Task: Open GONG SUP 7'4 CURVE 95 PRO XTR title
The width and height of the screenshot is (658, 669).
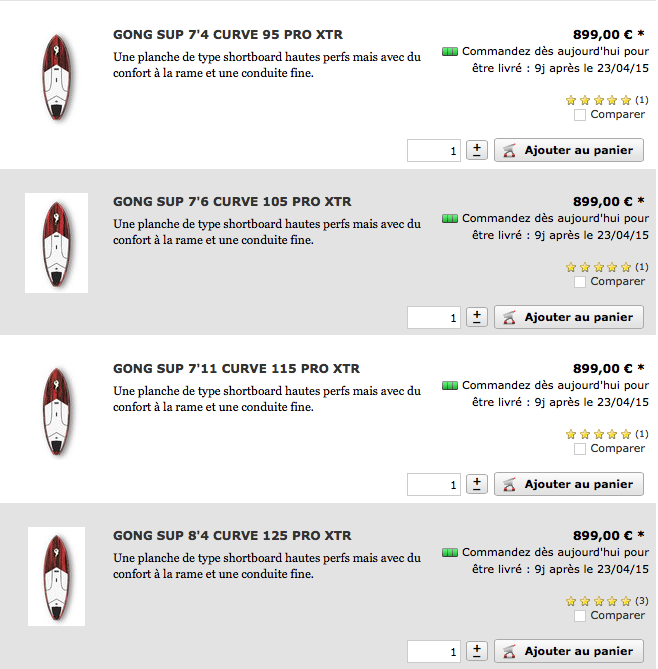Action: (x=229, y=35)
